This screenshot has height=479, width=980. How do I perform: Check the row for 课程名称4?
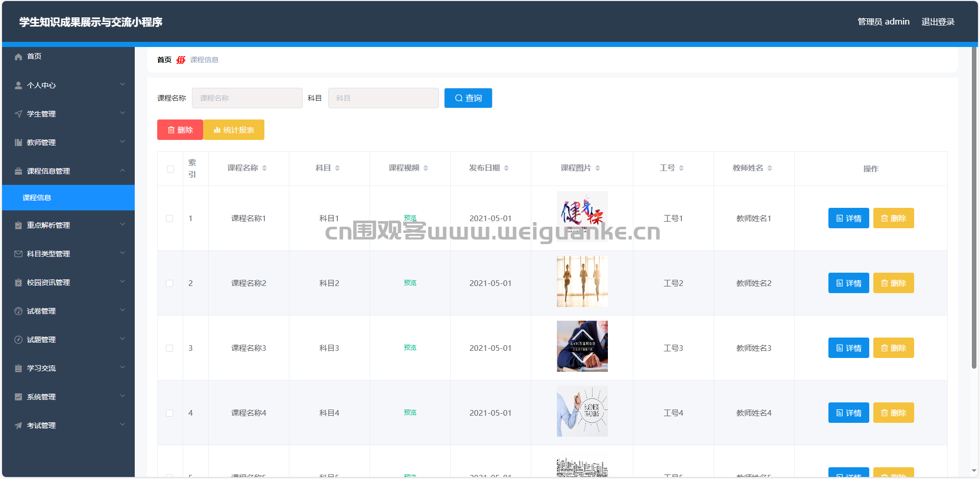coord(169,413)
